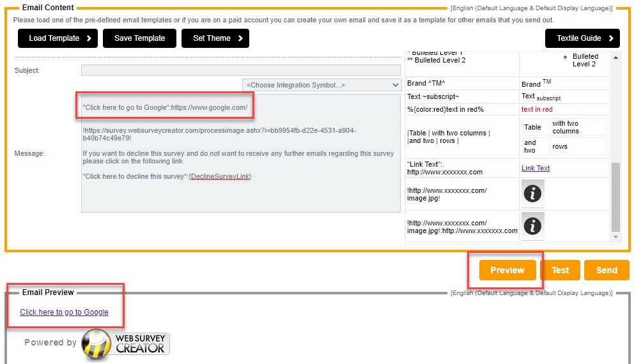Click the Web Survey Creator logo
The width and height of the screenshot is (634, 364).
pos(126,342)
